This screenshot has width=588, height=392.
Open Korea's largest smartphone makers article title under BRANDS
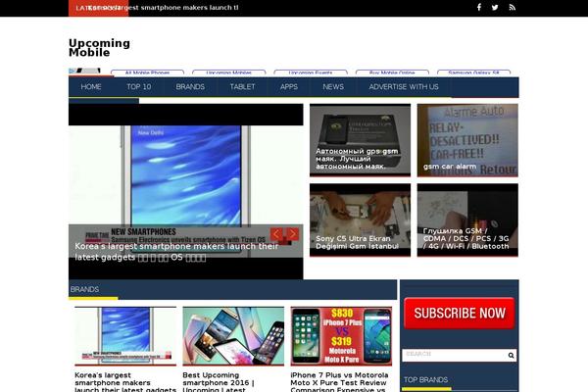coord(125,382)
